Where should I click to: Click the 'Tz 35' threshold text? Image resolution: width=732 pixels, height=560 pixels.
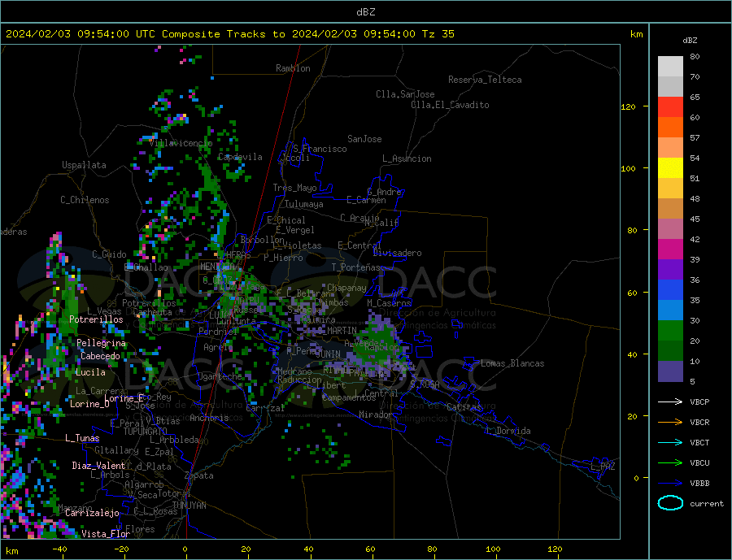[x=438, y=34]
